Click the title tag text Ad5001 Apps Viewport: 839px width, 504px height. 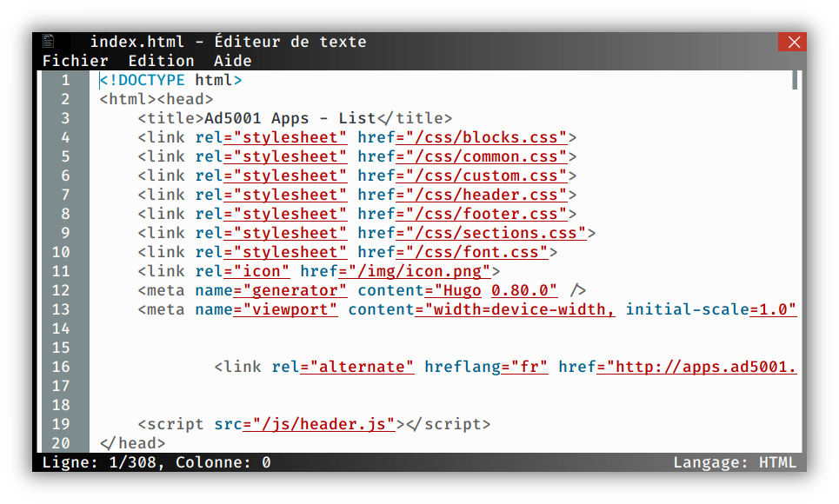click(256, 118)
